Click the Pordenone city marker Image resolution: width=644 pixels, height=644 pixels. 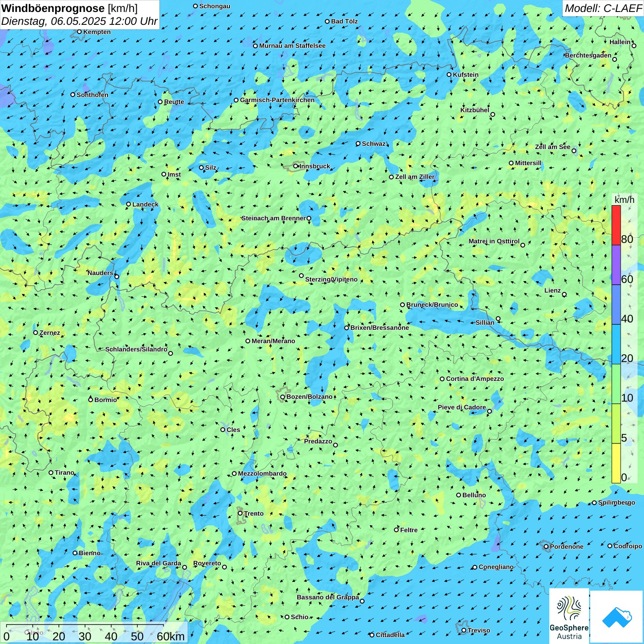tap(546, 546)
